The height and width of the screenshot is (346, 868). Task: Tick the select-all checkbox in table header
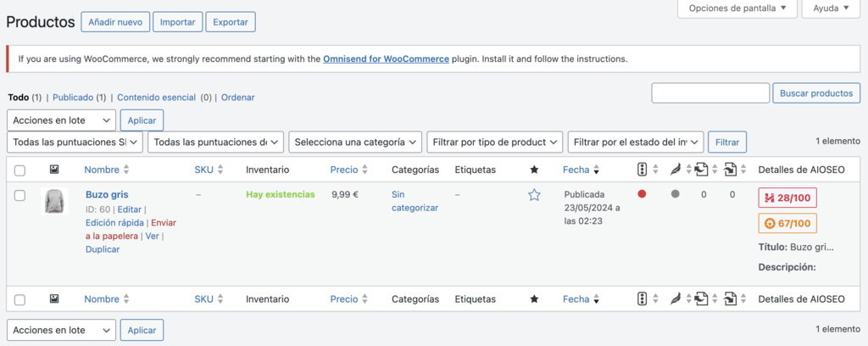coord(20,170)
